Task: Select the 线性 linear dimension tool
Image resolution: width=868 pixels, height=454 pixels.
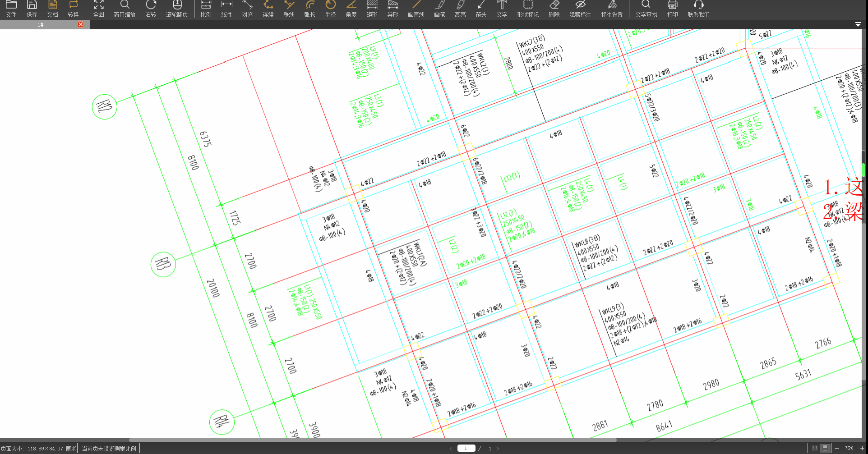Action: point(226,9)
